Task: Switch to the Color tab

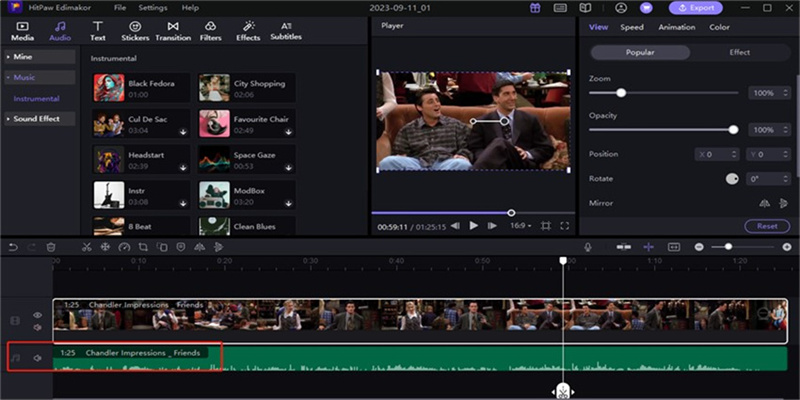Action: (x=719, y=27)
